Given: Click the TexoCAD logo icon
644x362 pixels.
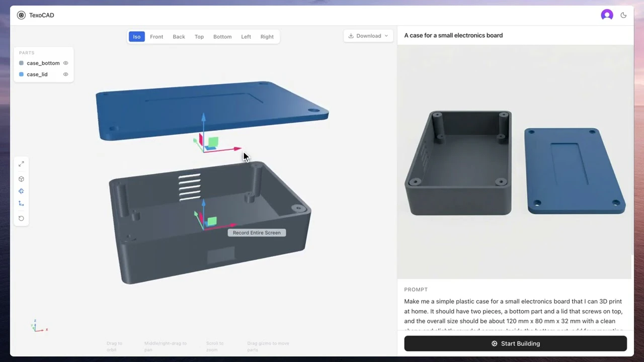Looking at the screenshot, I should tap(21, 15).
